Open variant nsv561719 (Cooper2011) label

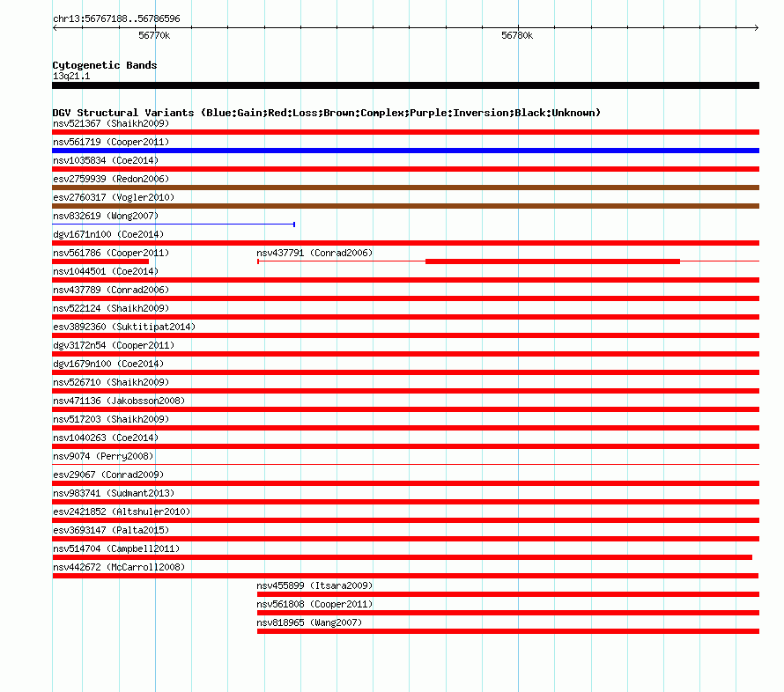pyautogui.click(x=111, y=142)
